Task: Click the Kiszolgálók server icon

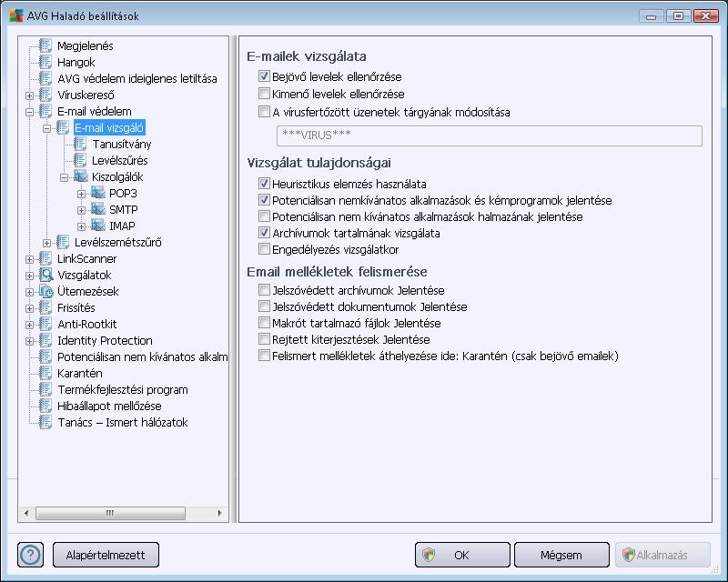Action: coord(81,176)
